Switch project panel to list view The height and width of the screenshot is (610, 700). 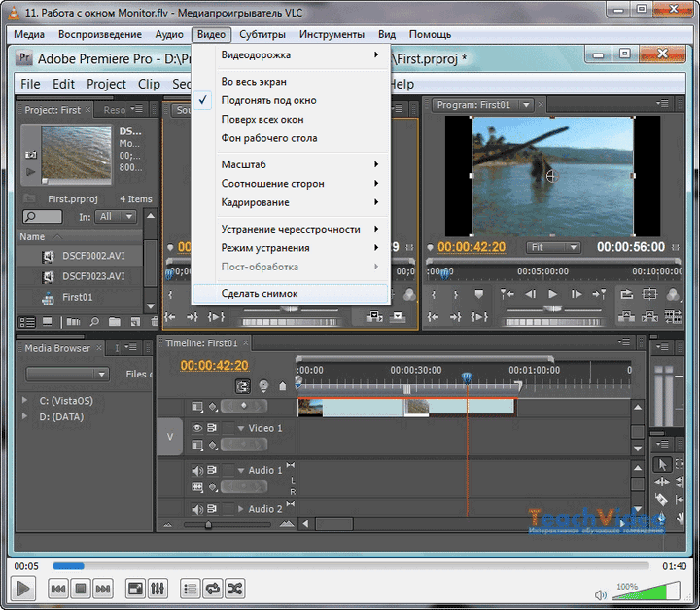click(x=27, y=322)
